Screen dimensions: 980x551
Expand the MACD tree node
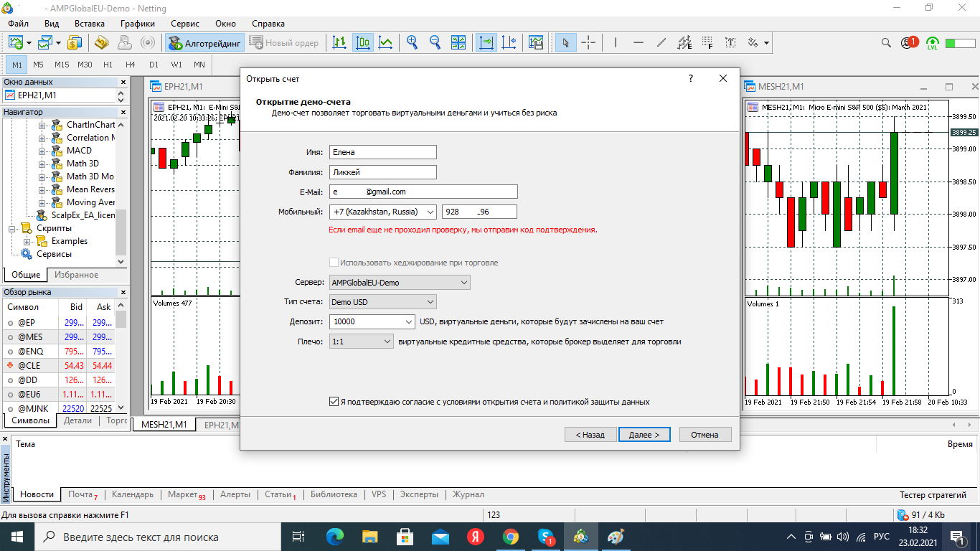[42, 151]
